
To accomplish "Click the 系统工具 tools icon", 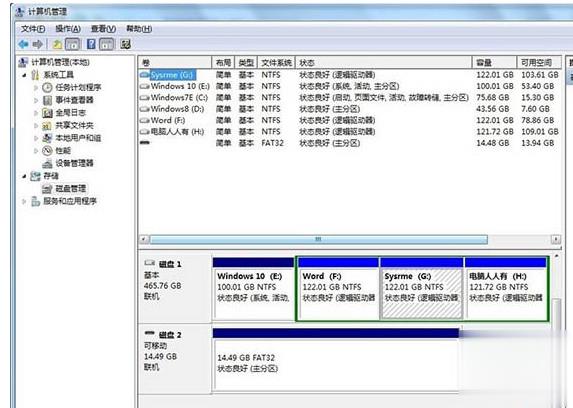I will (x=35, y=75).
